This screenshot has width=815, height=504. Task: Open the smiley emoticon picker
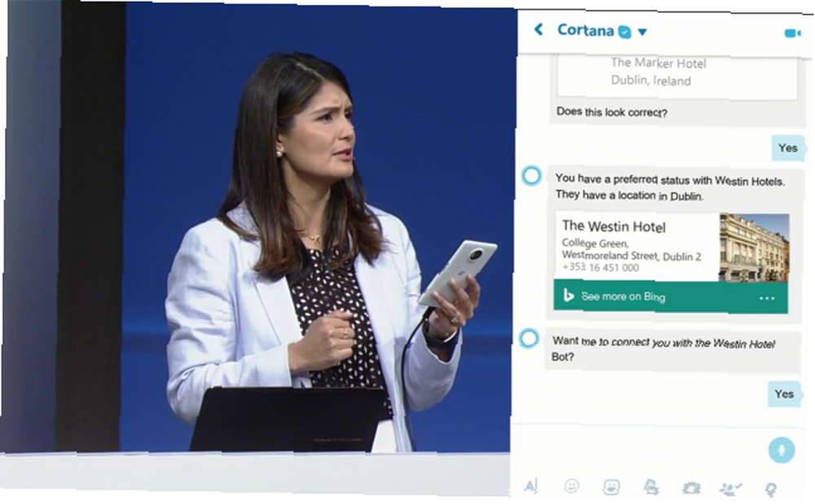[x=571, y=486]
